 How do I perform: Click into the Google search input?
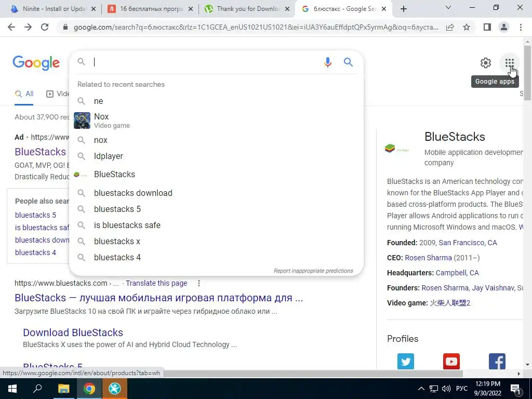click(x=205, y=62)
